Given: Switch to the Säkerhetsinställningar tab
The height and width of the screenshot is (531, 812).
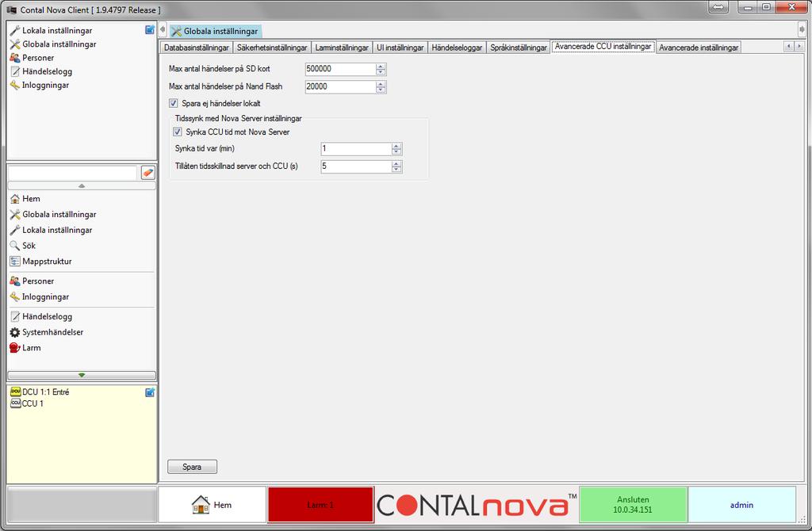Looking at the screenshot, I should [x=272, y=48].
